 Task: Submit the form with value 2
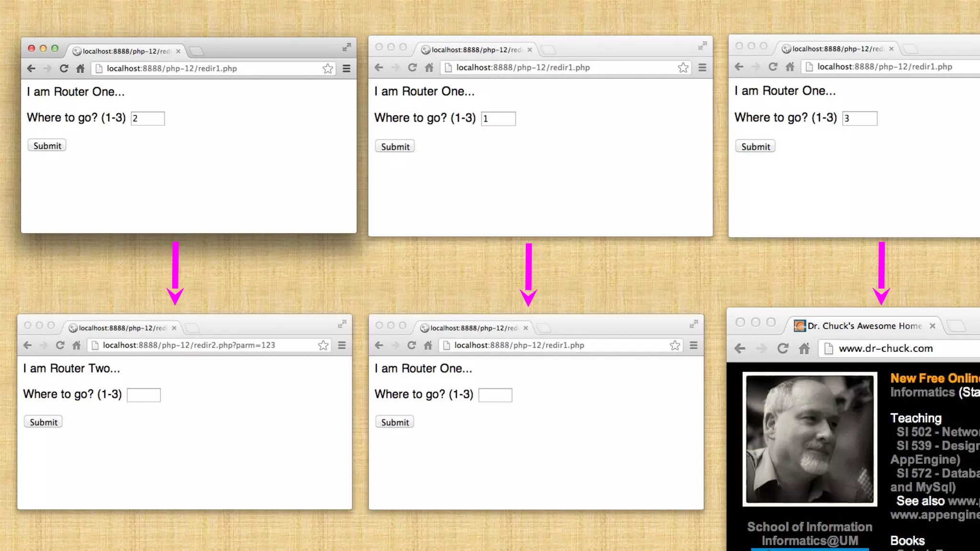click(x=47, y=146)
